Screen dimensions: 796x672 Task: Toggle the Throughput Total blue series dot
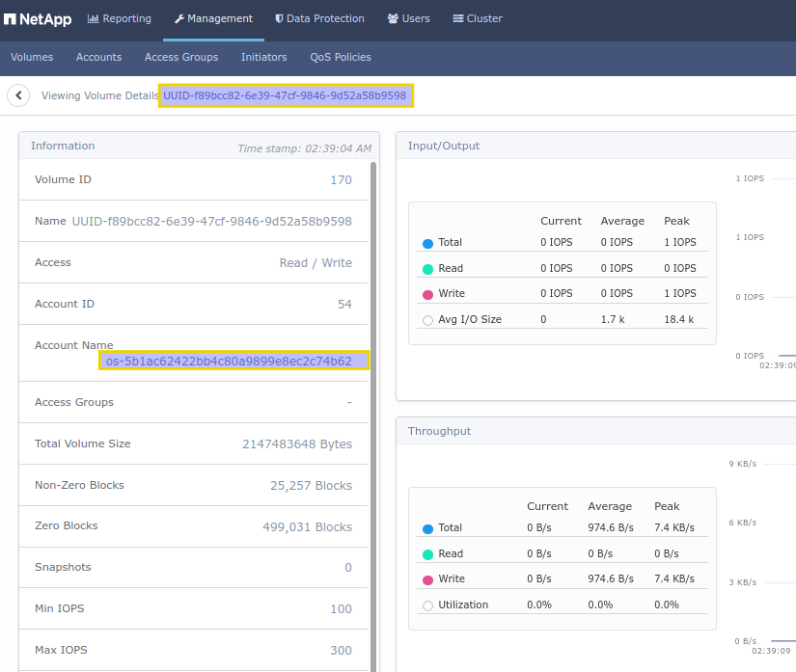tap(428, 529)
